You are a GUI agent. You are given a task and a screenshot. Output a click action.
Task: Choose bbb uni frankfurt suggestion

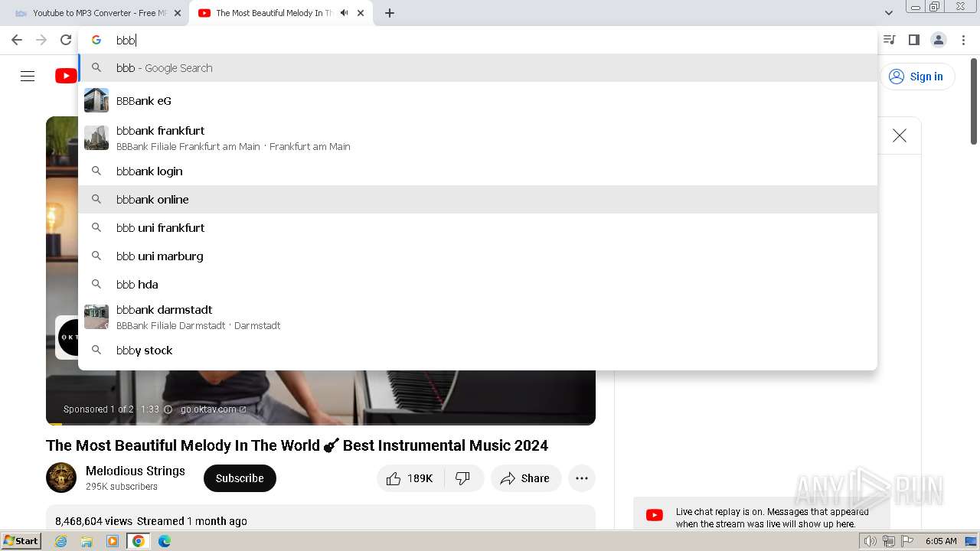pos(478,227)
